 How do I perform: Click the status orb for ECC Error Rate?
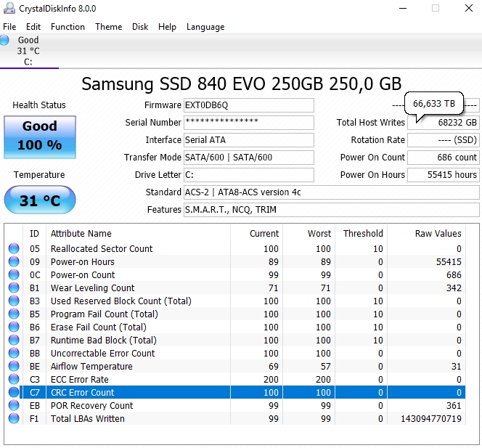coord(14,379)
